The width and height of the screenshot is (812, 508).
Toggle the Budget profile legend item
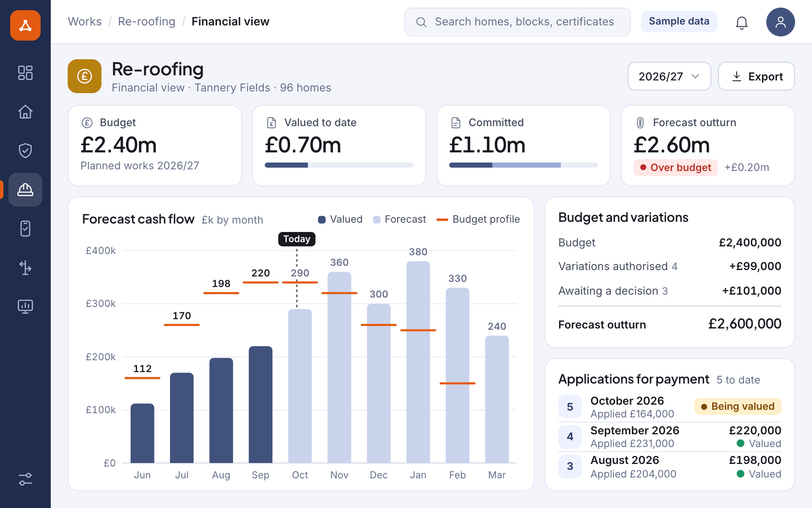pos(478,219)
